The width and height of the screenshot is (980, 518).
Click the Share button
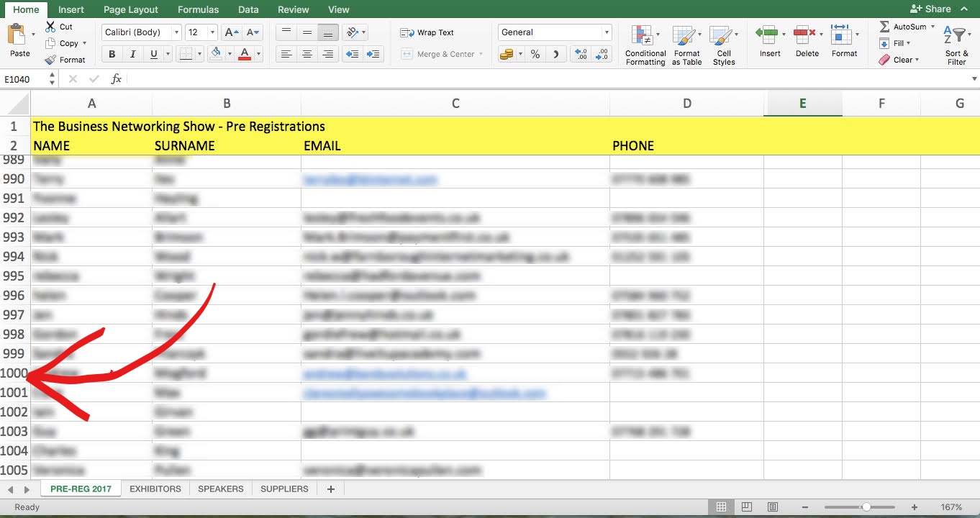point(930,9)
